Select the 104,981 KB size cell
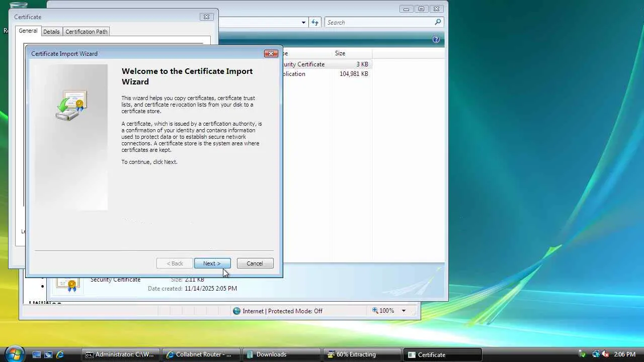The width and height of the screenshot is (644, 362). click(354, 74)
